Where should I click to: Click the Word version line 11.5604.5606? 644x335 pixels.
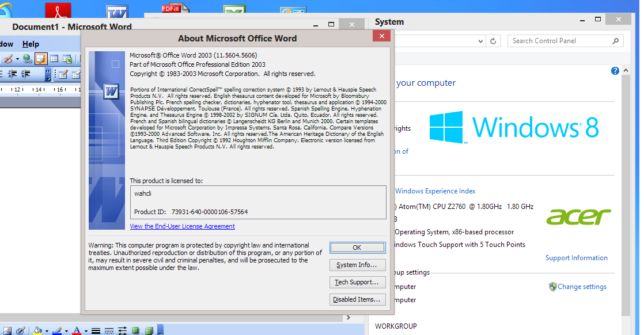point(194,55)
